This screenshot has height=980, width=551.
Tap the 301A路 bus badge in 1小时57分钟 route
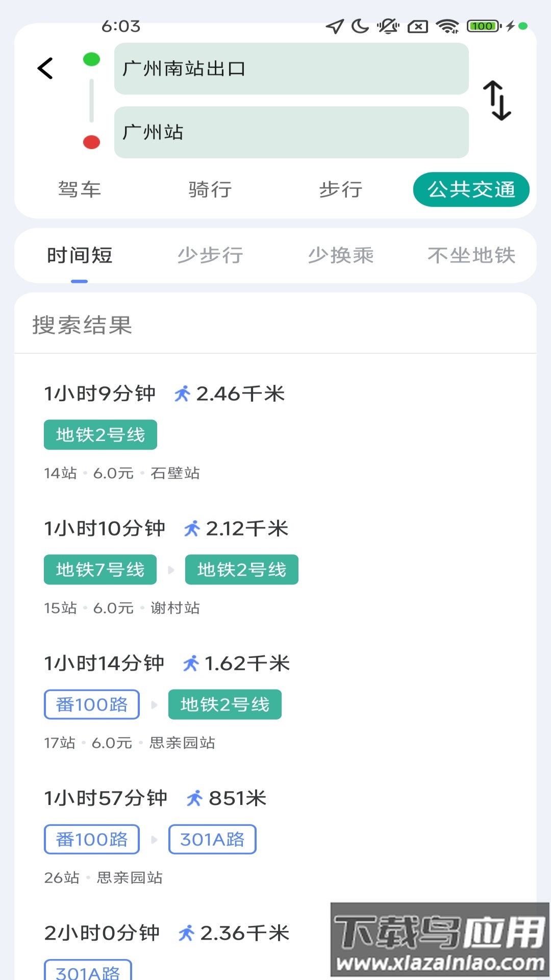tap(212, 839)
